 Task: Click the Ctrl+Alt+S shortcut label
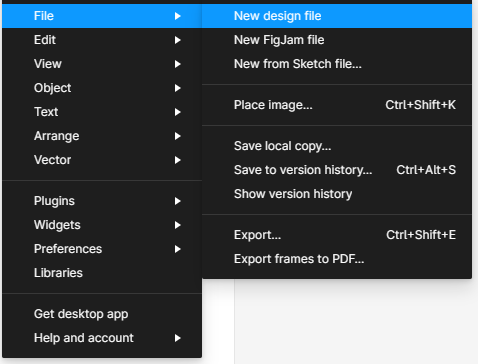point(426,170)
